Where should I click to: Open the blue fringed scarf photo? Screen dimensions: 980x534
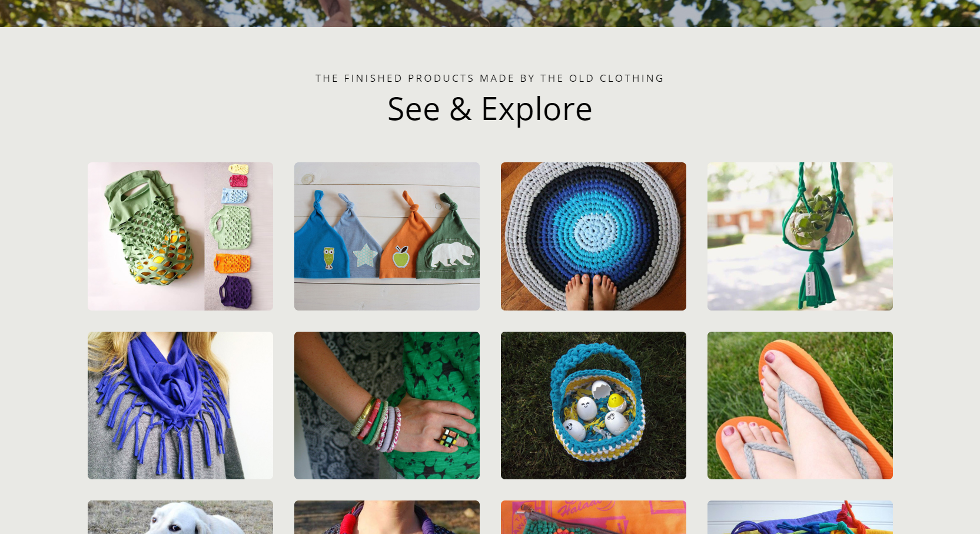(x=180, y=405)
